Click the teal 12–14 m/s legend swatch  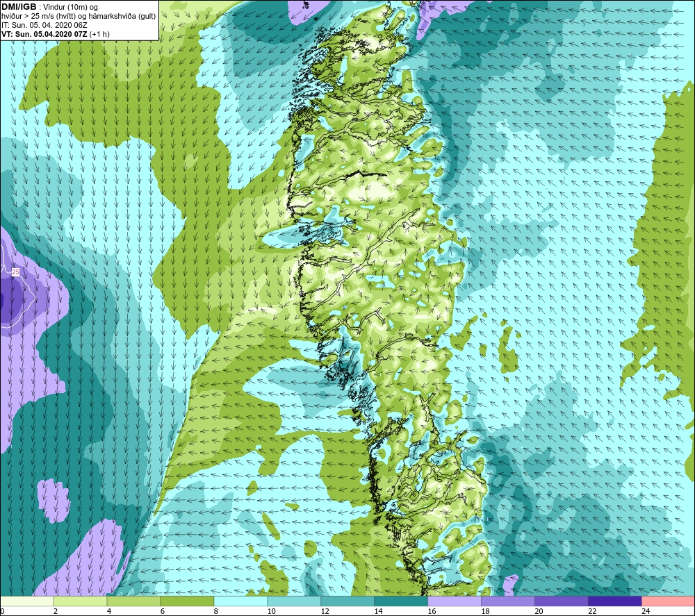(x=347, y=601)
